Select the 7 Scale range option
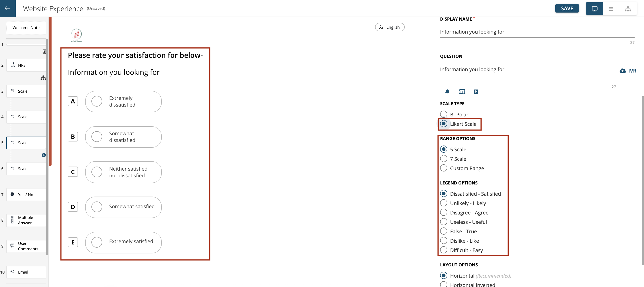Screen dimensions: 644x287 coord(444,159)
